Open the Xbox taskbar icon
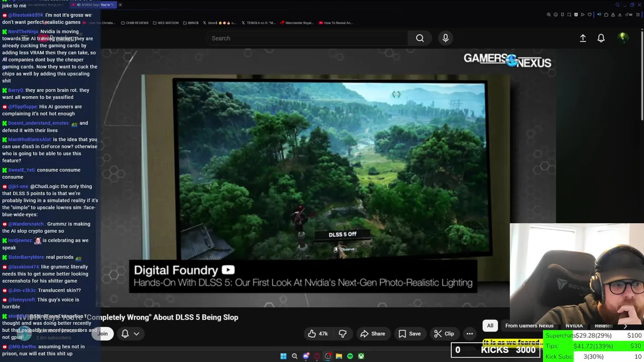This screenshot has height=362, width=644. click(x=361, y=356)
